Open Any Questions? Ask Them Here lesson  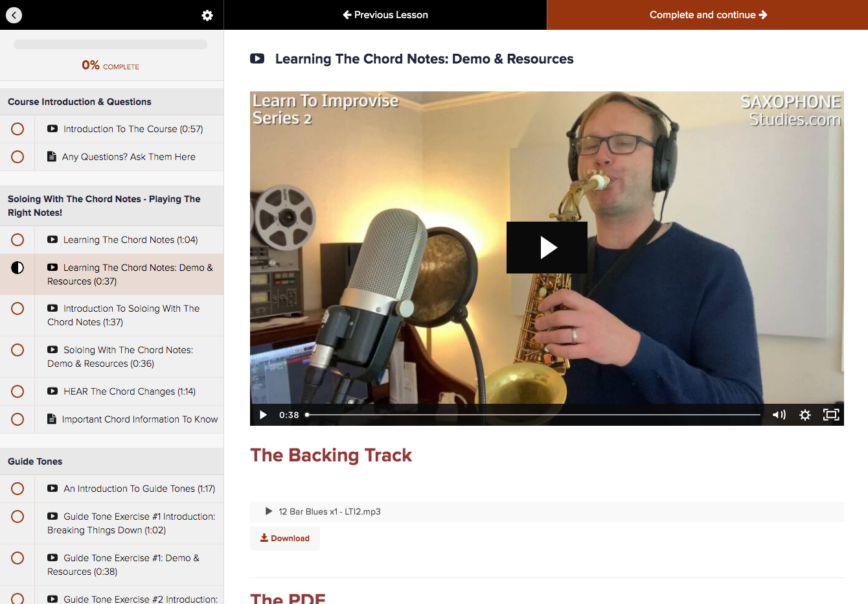coord(129,157)
